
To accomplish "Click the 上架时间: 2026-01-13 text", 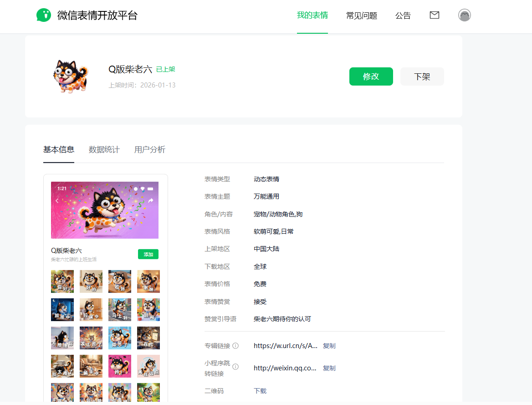I will click(142, 85).
